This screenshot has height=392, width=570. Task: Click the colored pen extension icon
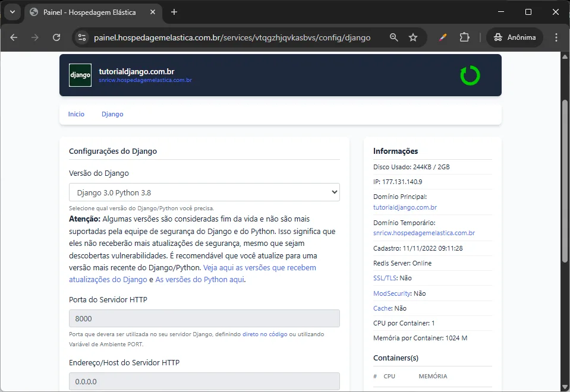(442, 37)
